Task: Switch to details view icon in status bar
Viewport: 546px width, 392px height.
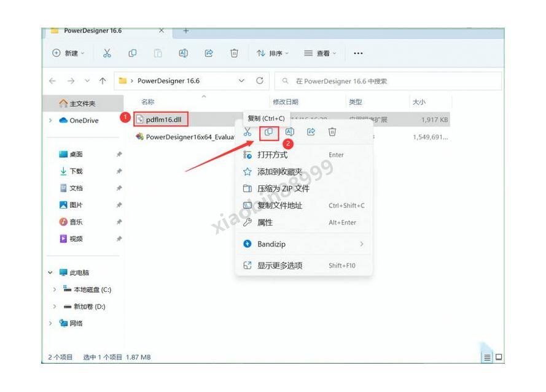Action: click(x=487, y=357)
